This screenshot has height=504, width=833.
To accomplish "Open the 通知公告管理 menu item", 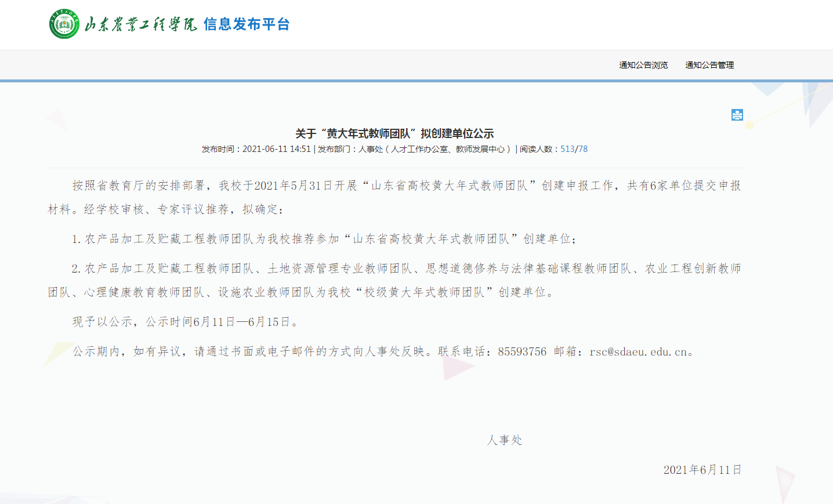I will [709, 65].
